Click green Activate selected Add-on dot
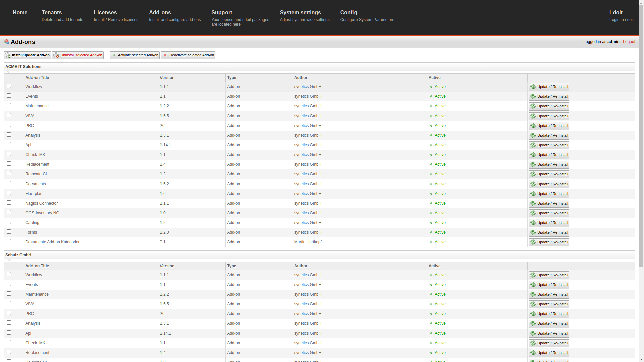 click(x=114, y=55)
